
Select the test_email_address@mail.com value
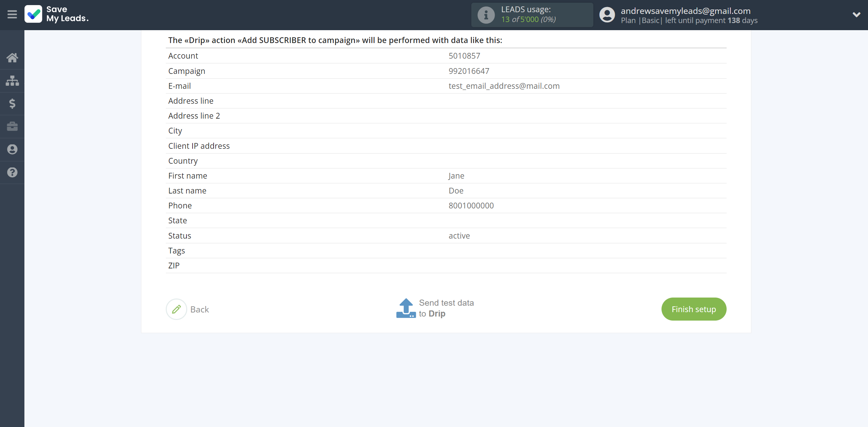(504, 86)
